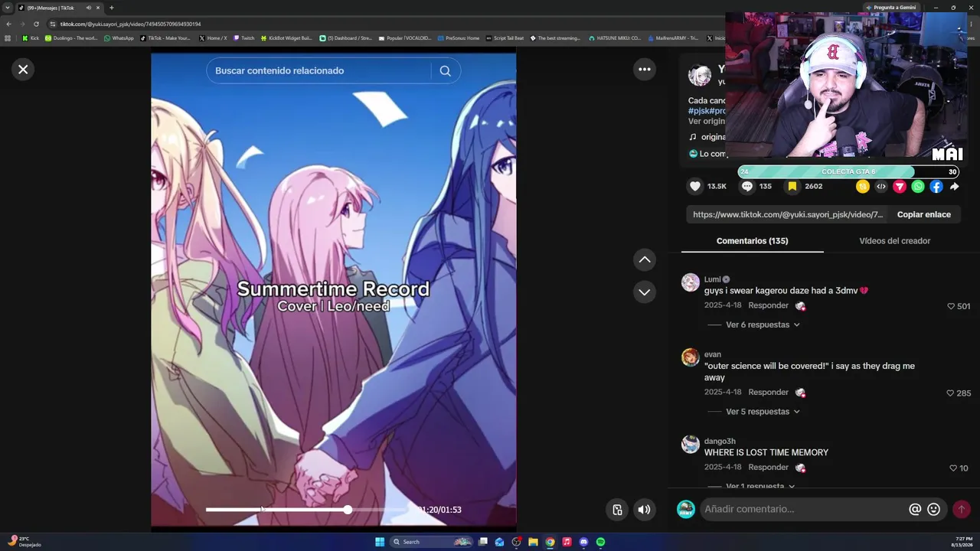
Task: Open OBS Studio from the taskbar
Action: click(x=516, y=542)
